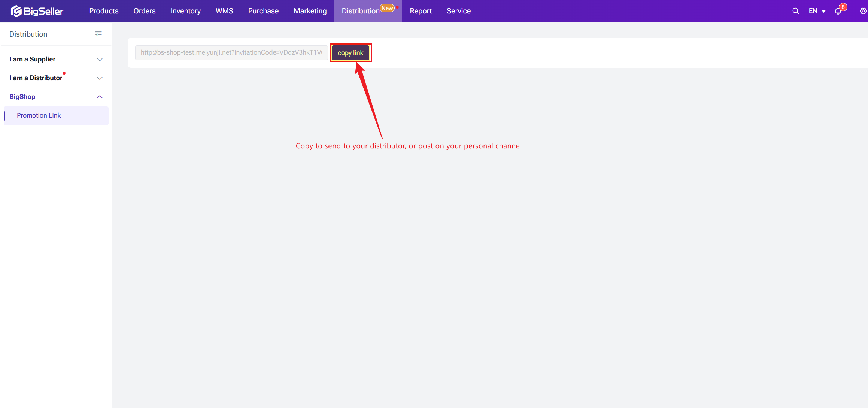This screenshot has height=408, width=868.
Task: Click the copy link button
Action: coord(350,53)
